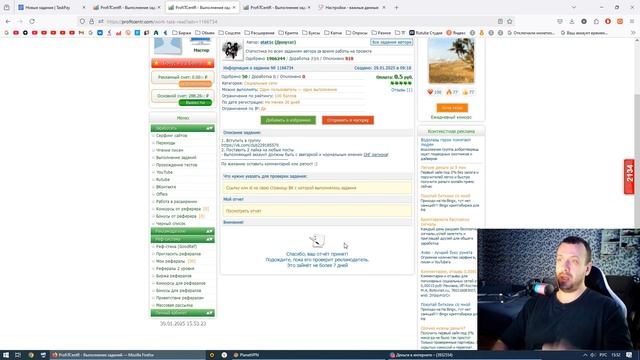Bookmark this page with the star icon
The height and width of the screenshot is (360, 640).
[509, 21]
